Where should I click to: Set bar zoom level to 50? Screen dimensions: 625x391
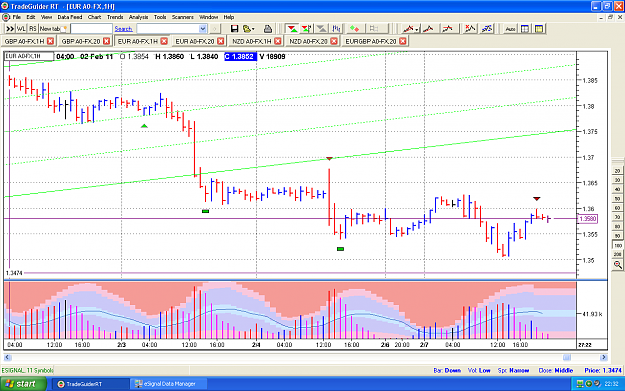tap(617, 198)
